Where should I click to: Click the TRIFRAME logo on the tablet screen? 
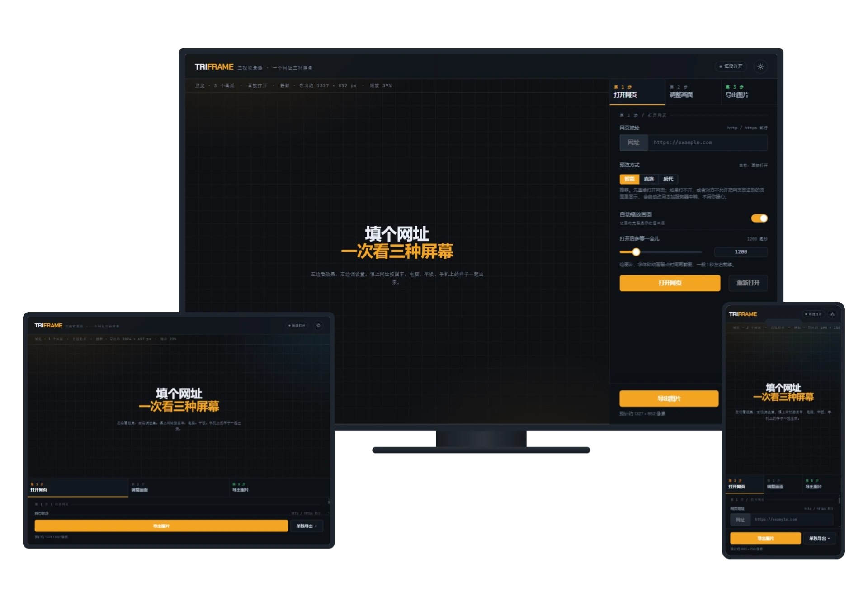pyautogui.click(x=48, y=325)
